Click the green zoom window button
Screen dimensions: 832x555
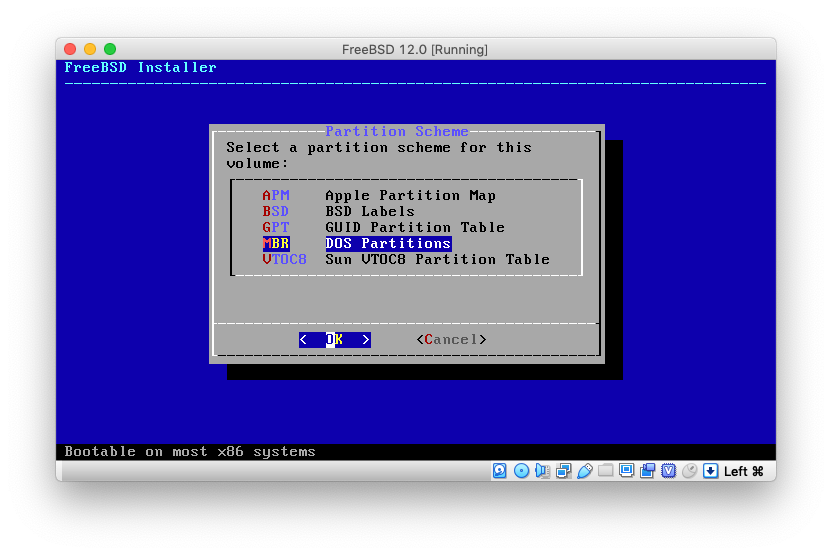click(110, 49)
